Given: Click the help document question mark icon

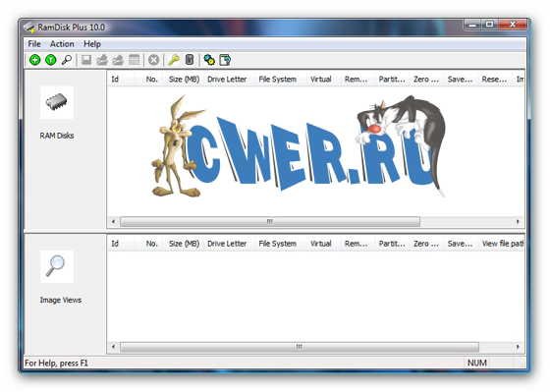Looking at the screenshot, I should (x=225, y=60).
